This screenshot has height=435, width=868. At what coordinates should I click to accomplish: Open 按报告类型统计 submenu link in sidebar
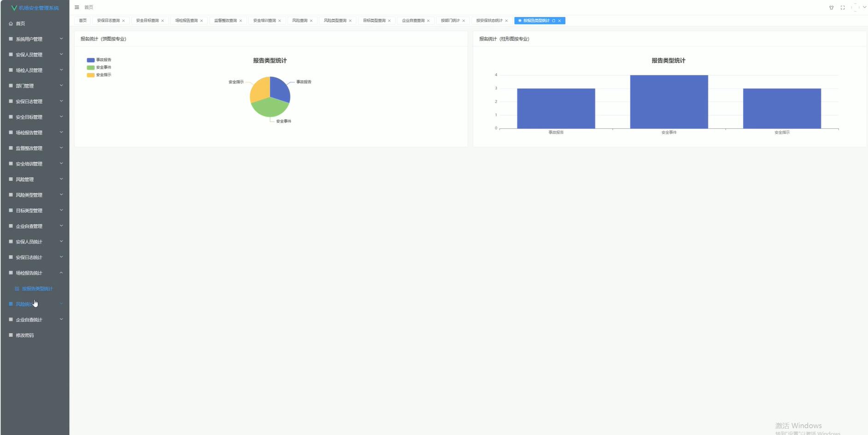tap(37, 289)
